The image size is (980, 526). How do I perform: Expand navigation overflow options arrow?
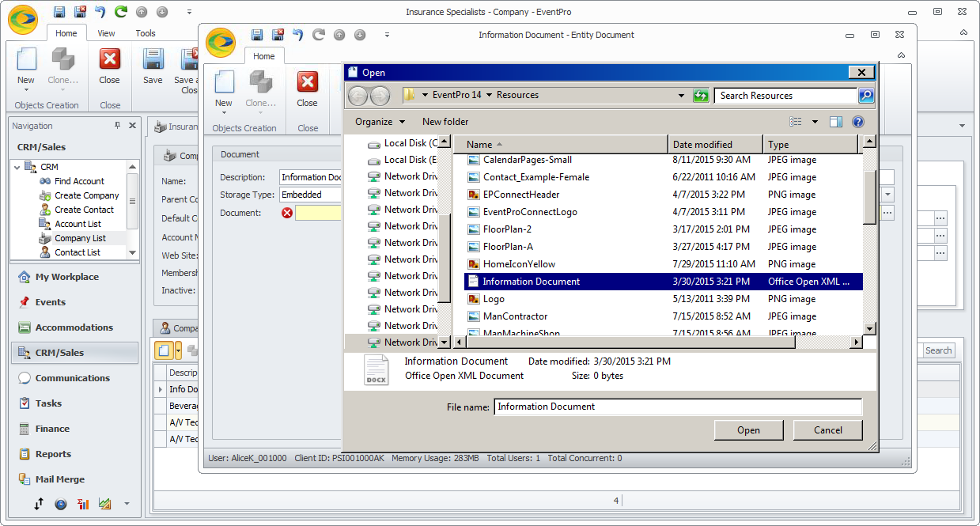(x=126, y=504)
